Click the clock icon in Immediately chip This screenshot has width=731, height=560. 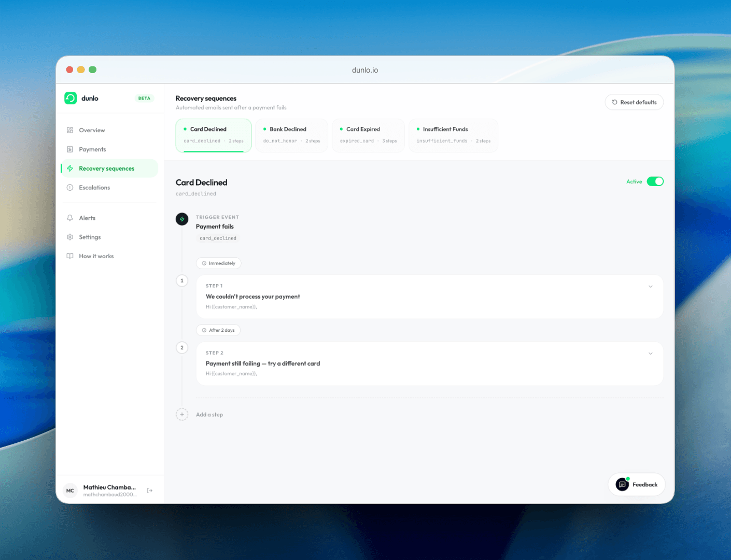click(x=204, y=263)
